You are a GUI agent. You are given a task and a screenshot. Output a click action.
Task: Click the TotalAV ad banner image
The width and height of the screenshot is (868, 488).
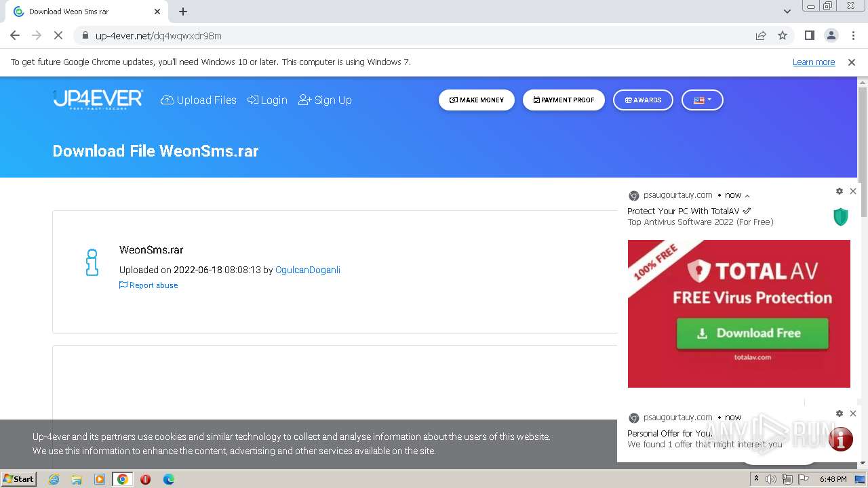739,314
